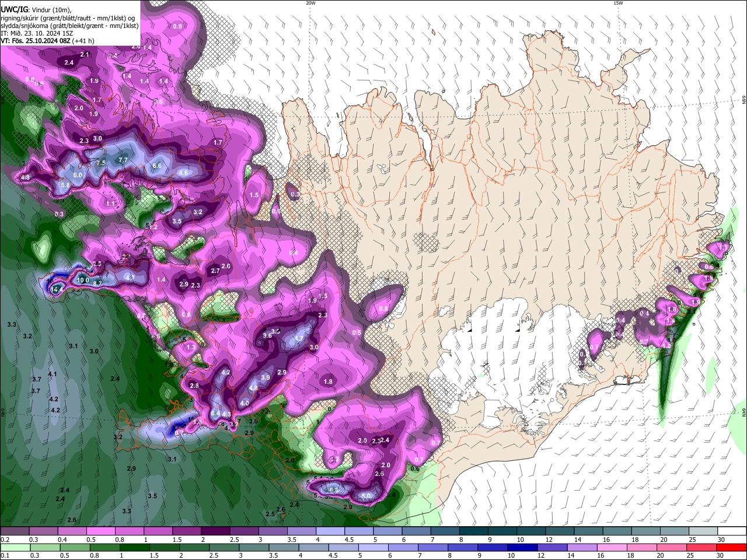The height and width of the screenshot is (560, 747).
Task: Click the 2.8 snowfall value
Action: click(x=194, y=386)
